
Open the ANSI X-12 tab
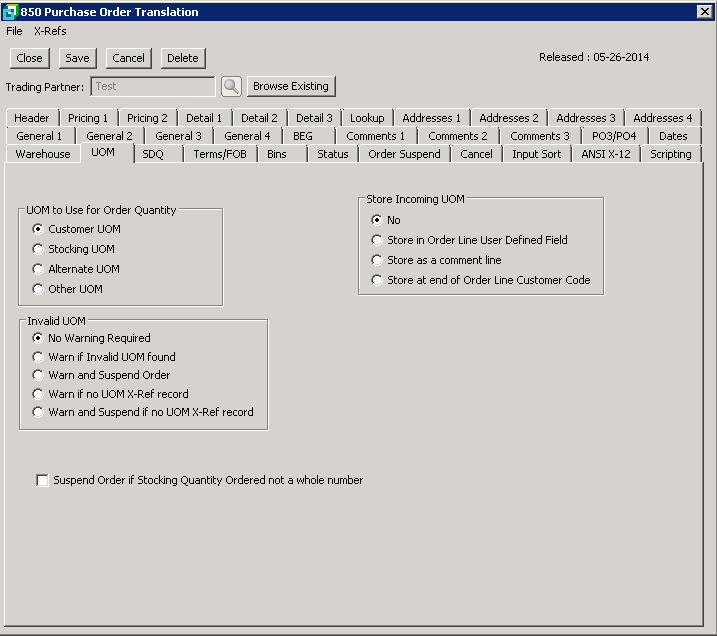pos(605,154)
